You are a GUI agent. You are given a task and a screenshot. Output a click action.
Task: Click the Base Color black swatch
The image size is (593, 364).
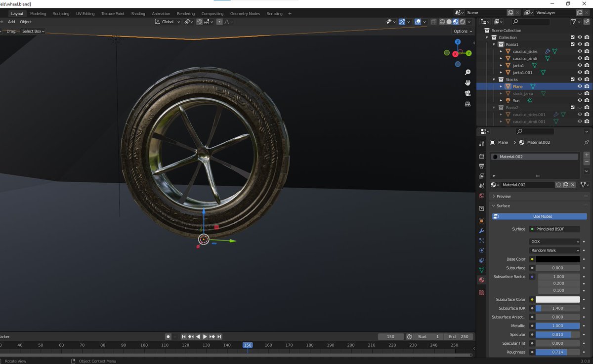557,259
